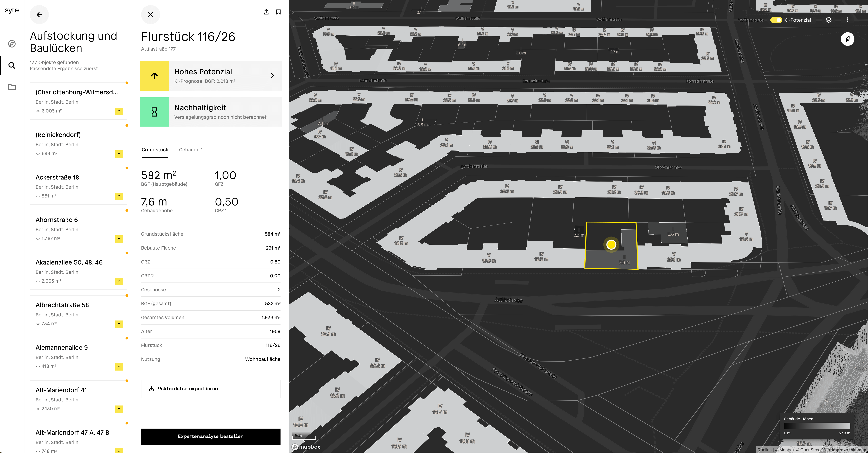This screenshot has width=868, height=453.
Task: Click Vektordaten exportieren button
Action: click(211, 389)
